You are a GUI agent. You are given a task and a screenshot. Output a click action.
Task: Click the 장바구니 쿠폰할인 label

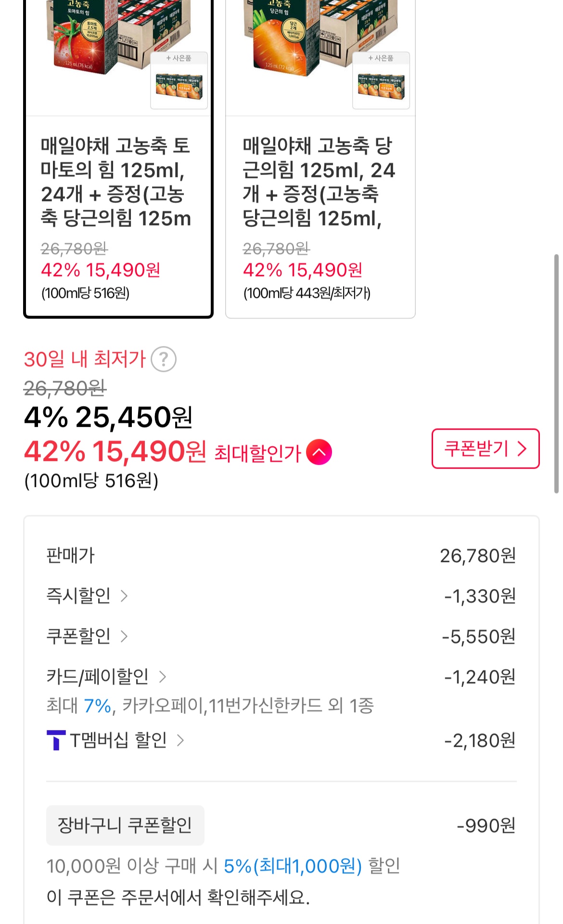coord(125,825)
